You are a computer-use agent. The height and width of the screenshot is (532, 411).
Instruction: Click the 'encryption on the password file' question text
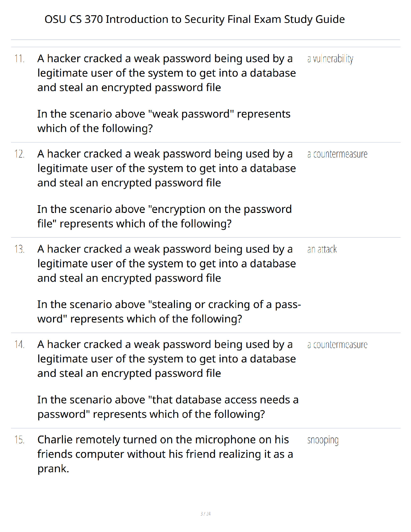click(165, 216)
